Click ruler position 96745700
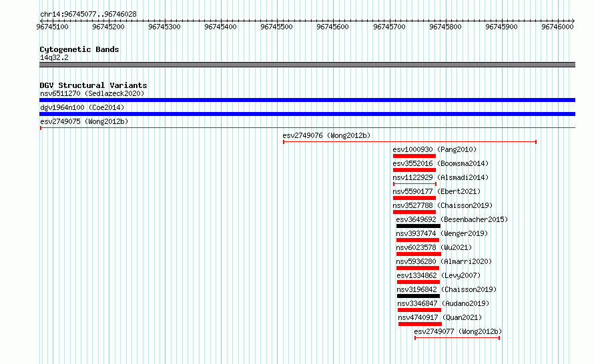 (x=389, y=27)
